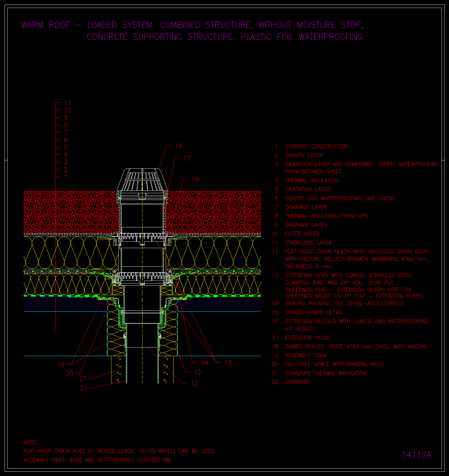Click legend entry 'GRAVITY LAYER'

click(304, 156)
